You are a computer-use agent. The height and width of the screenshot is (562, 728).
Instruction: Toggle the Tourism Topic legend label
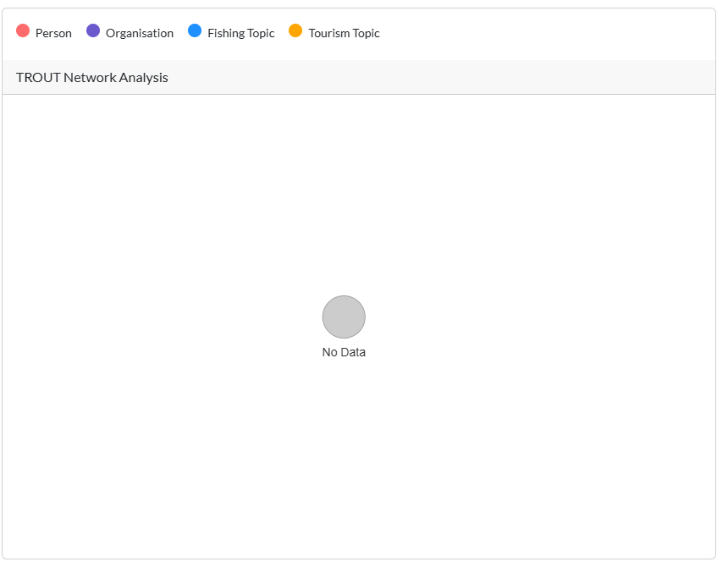pos(344,34)
